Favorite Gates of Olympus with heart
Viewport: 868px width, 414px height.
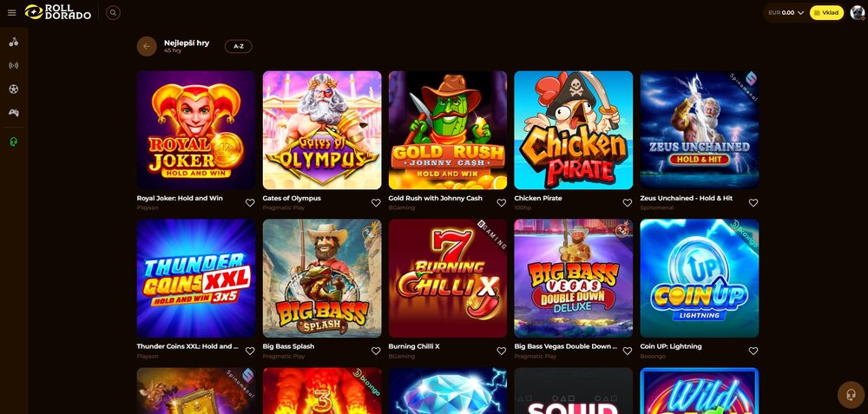(376, 202)
